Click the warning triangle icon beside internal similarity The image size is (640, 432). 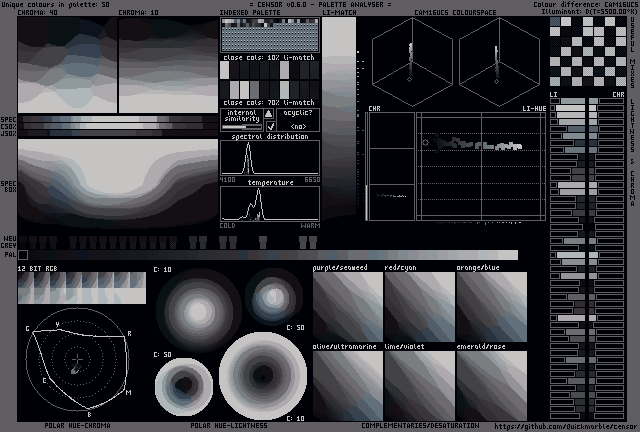click(269, 114)
